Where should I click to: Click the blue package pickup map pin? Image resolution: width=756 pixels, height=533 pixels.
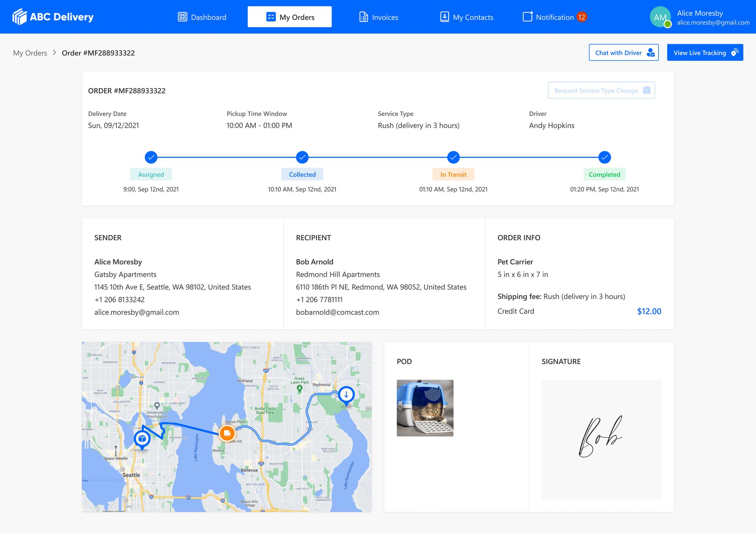pyautogui.click(x=142, y=439)
